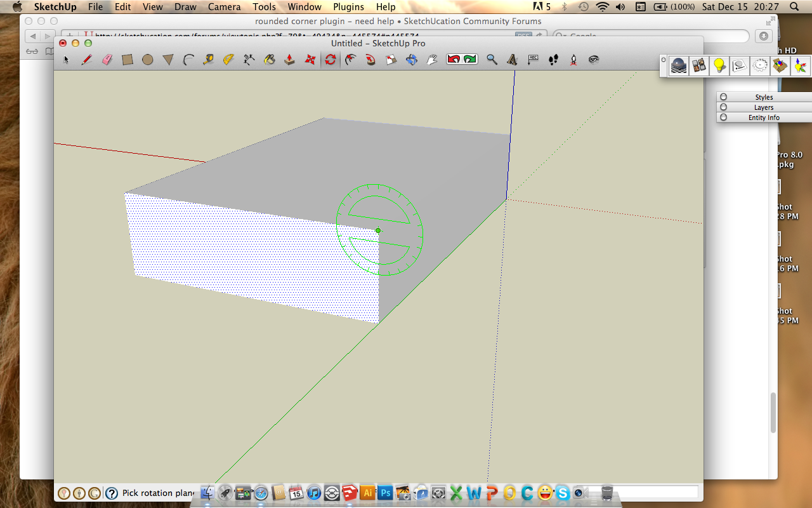Image resolution: width=812 pixels, height=508 pixels.
Task: Open Skype from the Dock
Action: coord(563,492)
